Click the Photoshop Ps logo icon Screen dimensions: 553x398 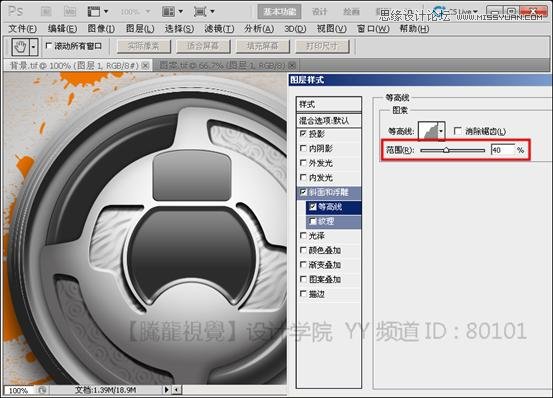point(16,11)
